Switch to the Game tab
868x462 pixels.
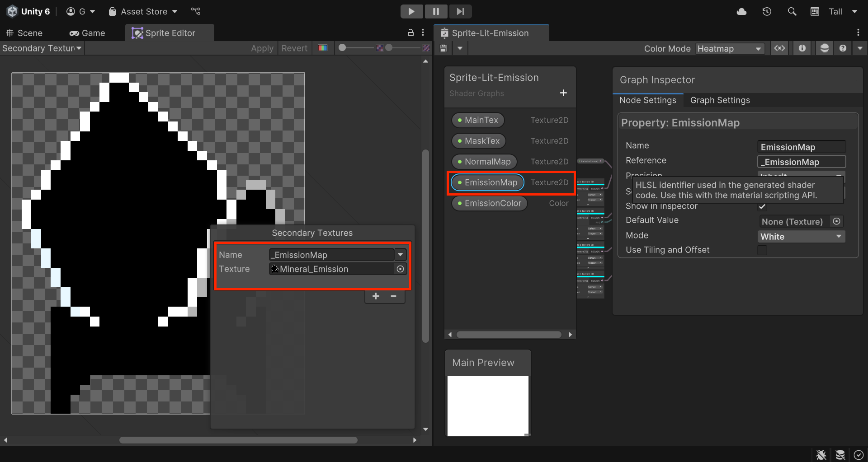click(87, 33)
